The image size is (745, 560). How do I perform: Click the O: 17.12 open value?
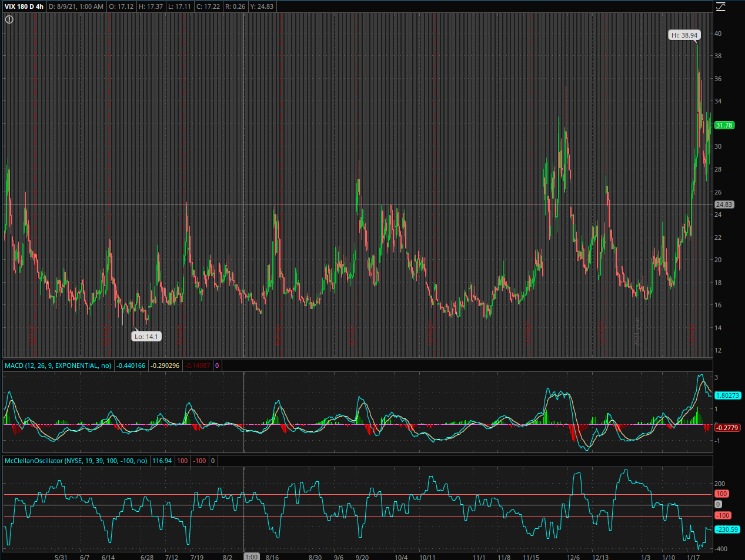tap(122, 6)
